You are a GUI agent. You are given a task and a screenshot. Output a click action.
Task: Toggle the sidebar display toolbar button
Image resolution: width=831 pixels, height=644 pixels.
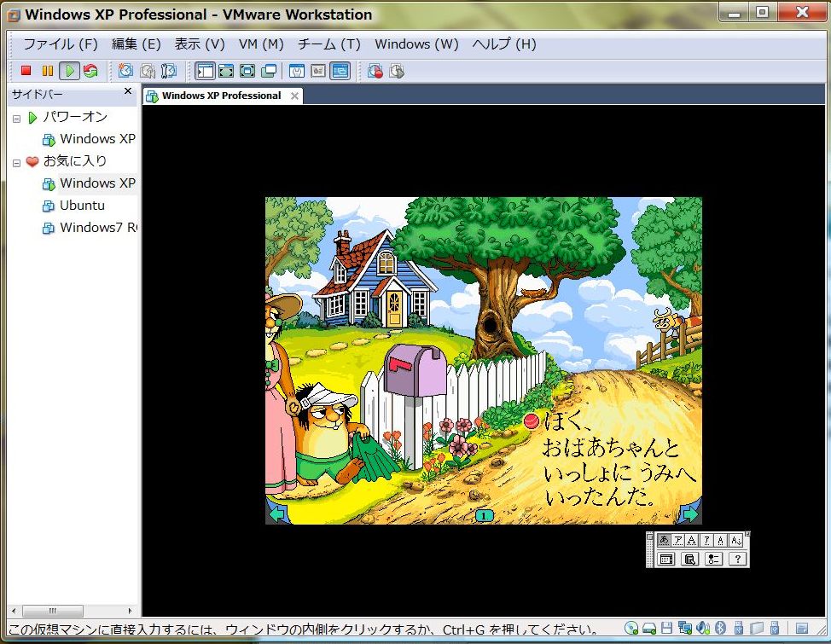(x=205, y=71)
